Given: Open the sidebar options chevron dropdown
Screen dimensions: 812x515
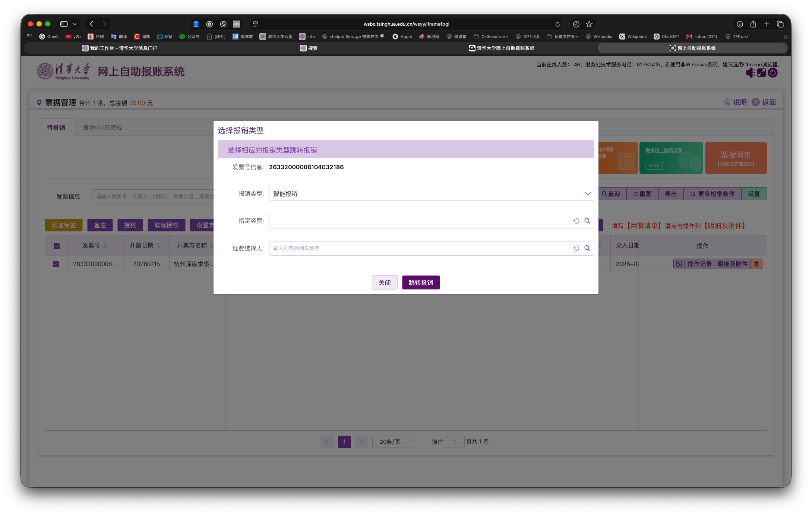Looking at the screenshot, I should tap(75, 24).
